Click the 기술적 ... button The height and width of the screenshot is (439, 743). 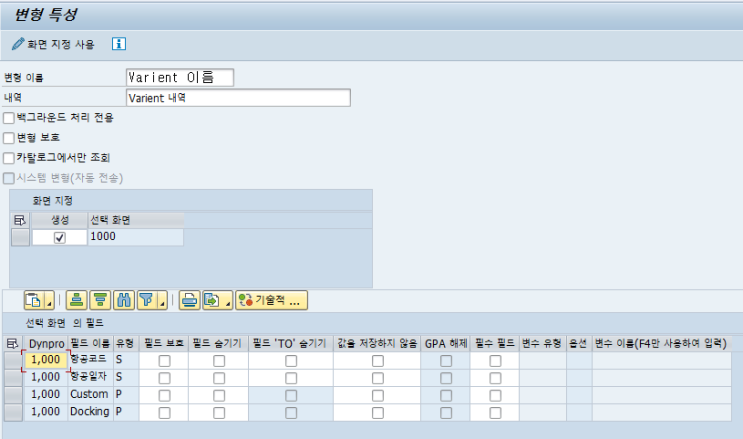click(272, 301)
